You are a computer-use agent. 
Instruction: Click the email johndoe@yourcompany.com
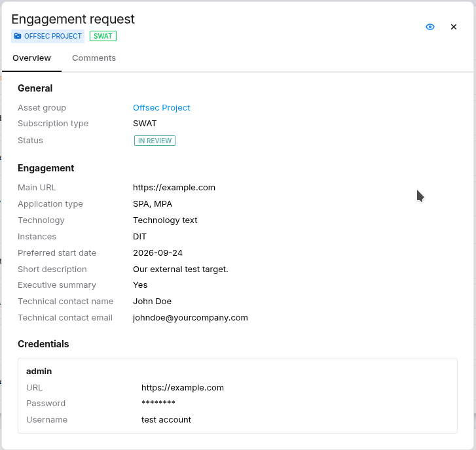(x=191, y=318)
